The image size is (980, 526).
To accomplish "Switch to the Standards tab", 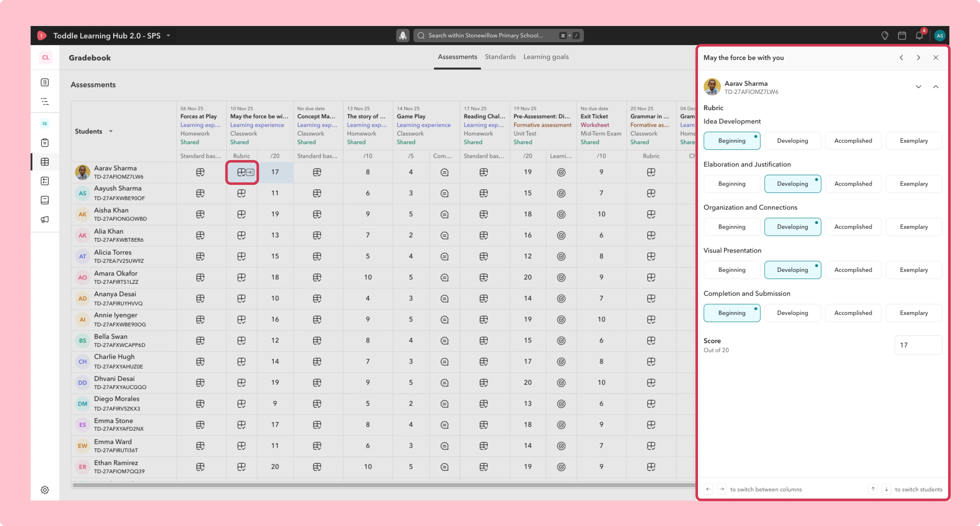I will pyautogui.click(x=500, y=57).
